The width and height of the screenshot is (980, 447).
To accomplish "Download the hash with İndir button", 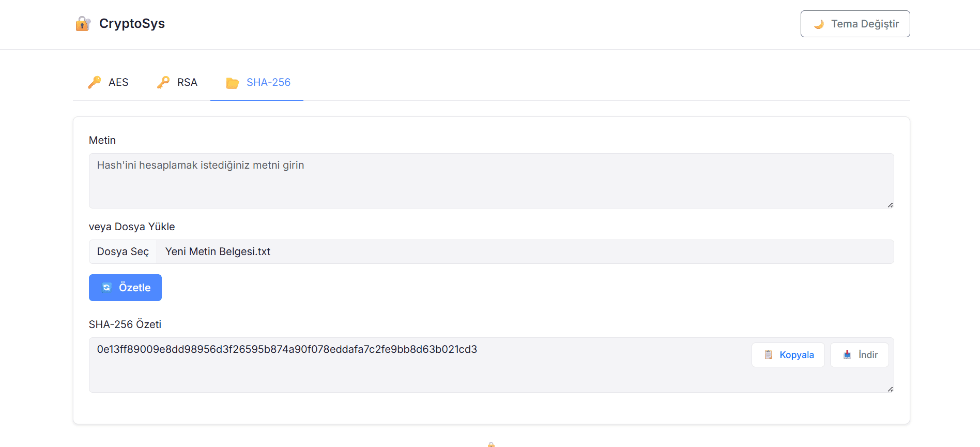I will click(859, 355).
